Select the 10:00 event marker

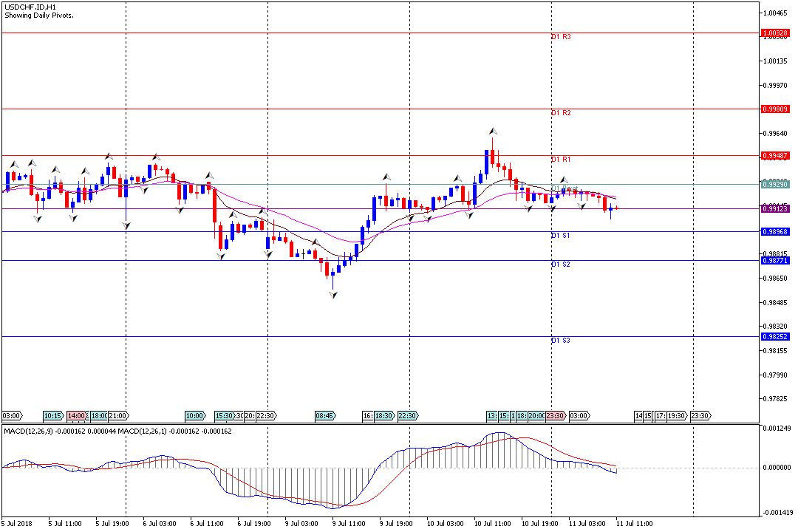(195, 416)
